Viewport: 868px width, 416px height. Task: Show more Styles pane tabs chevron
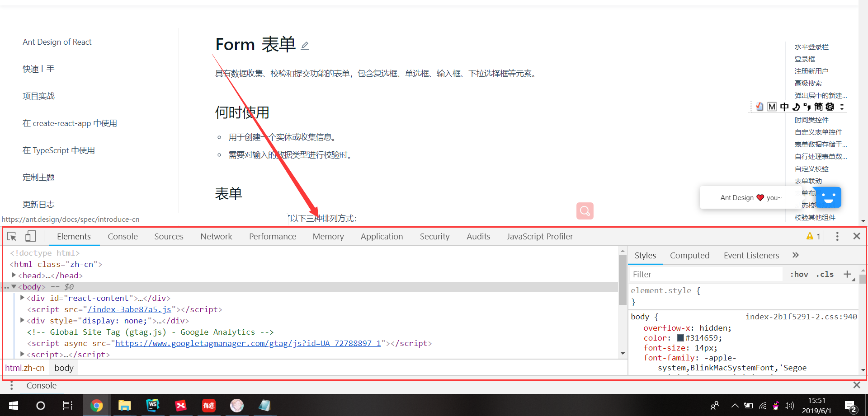point(796,255)
